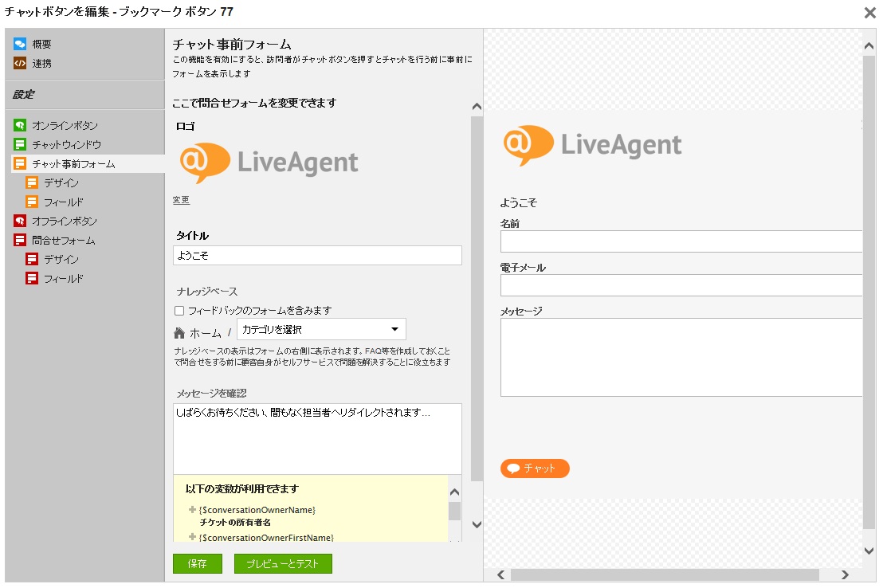The image size is (883, 588).
Task: Open デザイン under チャット事前フォーム
Action: [x=61, y=182]
